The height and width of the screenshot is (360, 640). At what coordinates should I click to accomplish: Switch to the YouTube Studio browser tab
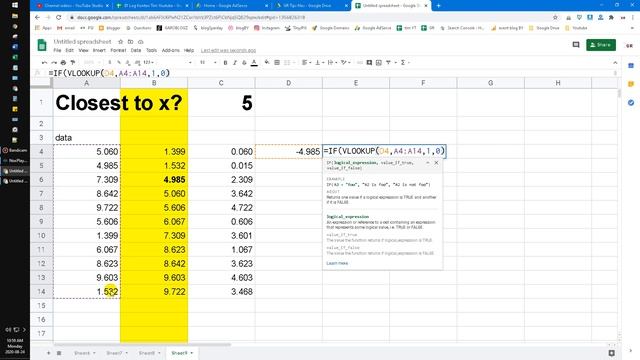coord(73,6)
